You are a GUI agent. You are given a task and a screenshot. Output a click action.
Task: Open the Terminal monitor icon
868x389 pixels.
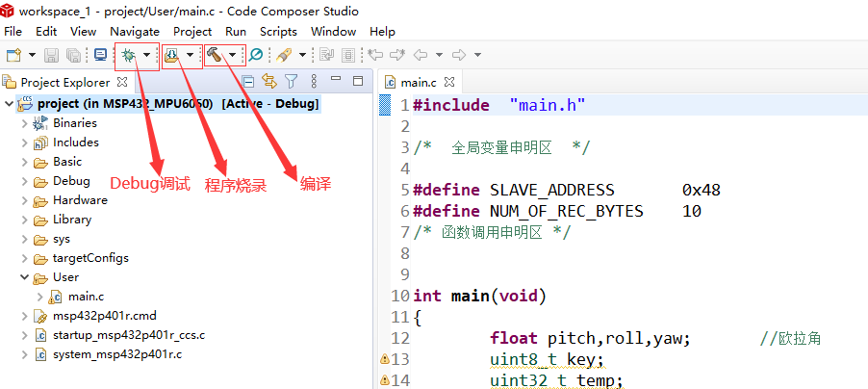(x=100, y=55)
